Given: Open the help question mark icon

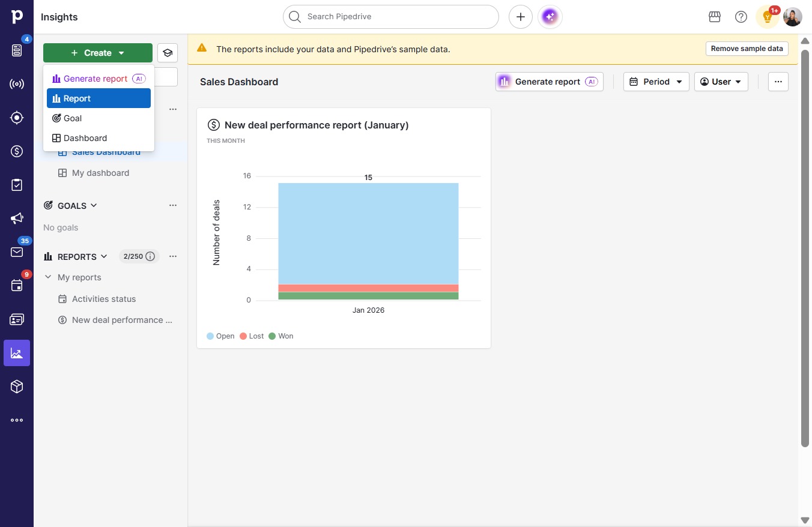Looking at the screenshot, I should click(x=741, y=17).
